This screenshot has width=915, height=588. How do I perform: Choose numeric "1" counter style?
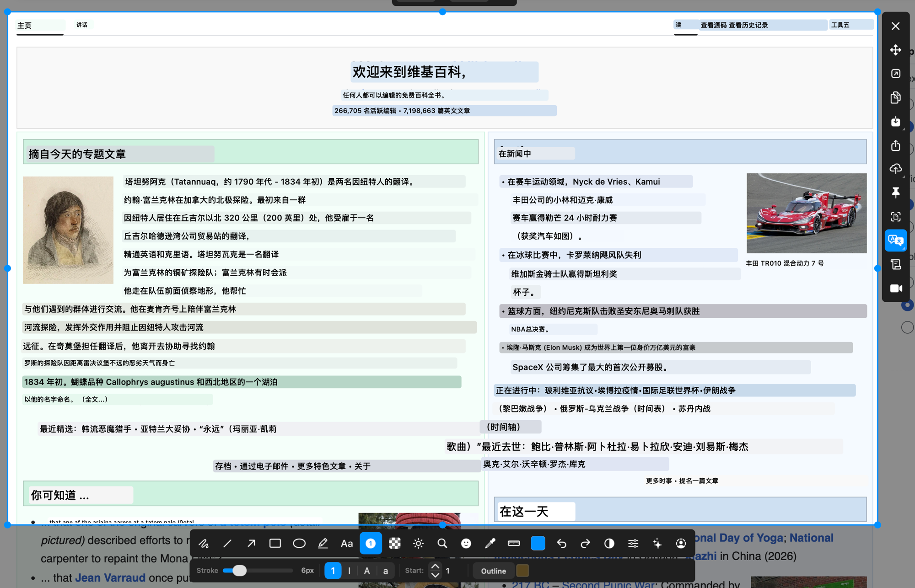(333, 571)
